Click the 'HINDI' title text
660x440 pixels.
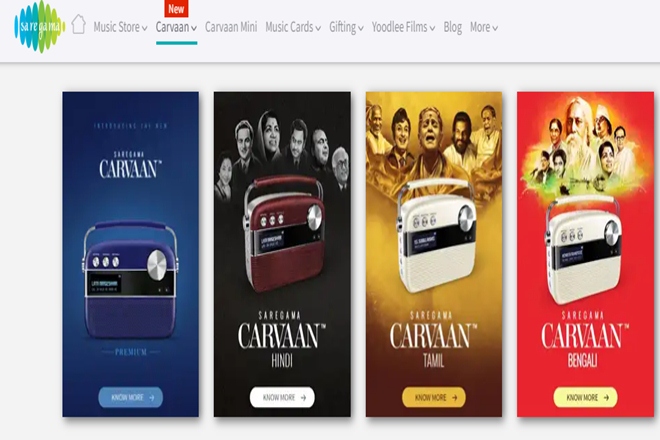click(x=282, y=360)
